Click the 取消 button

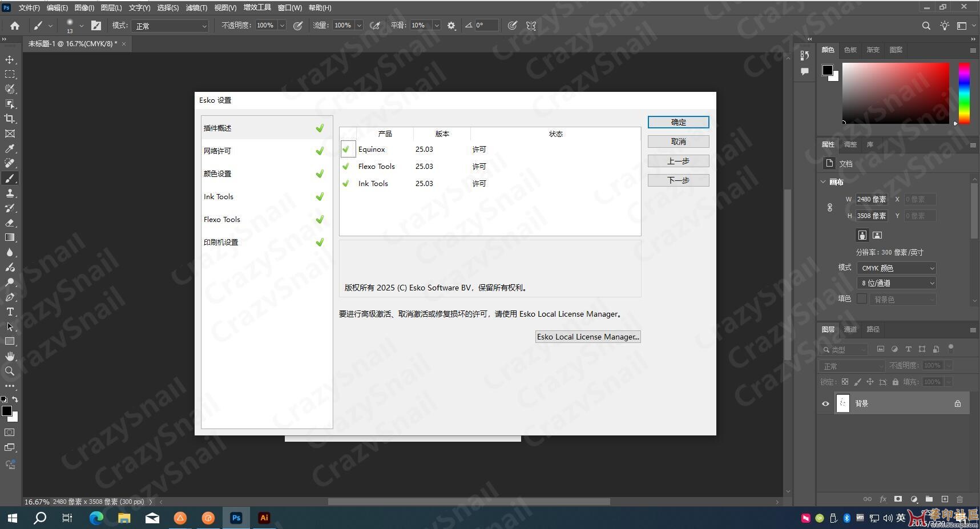(x=679, y=142)
